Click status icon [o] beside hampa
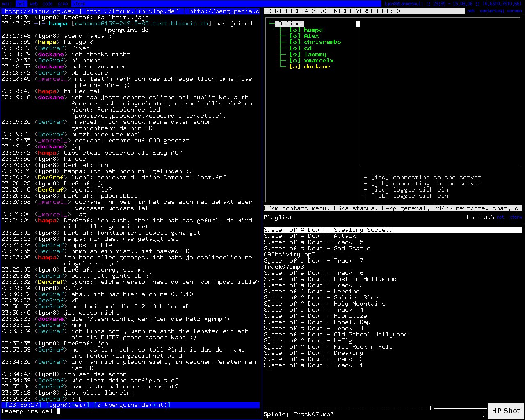The width and height of the screenshot is (525, 420). (x=295, y=30)
